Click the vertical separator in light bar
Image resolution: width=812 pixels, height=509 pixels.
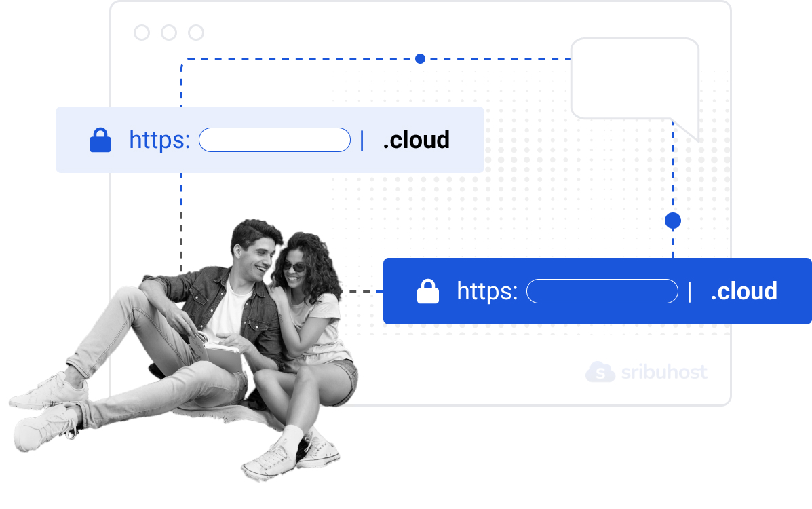tap(362, 140)
